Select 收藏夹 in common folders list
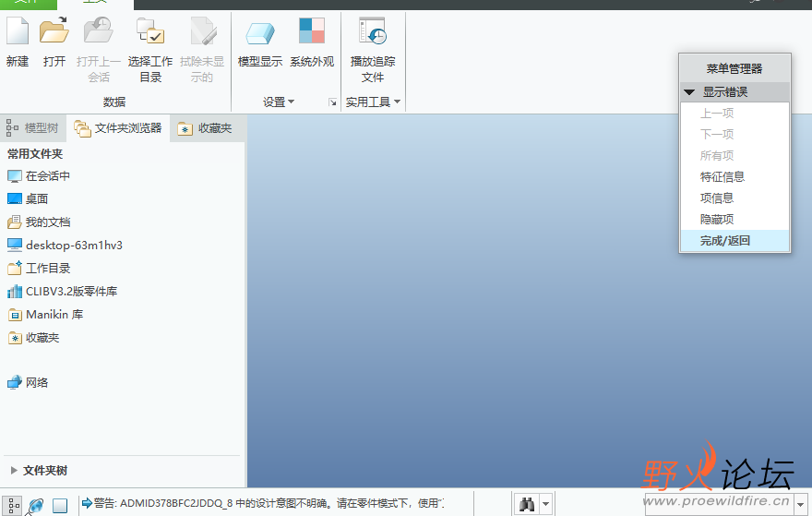 33,338
